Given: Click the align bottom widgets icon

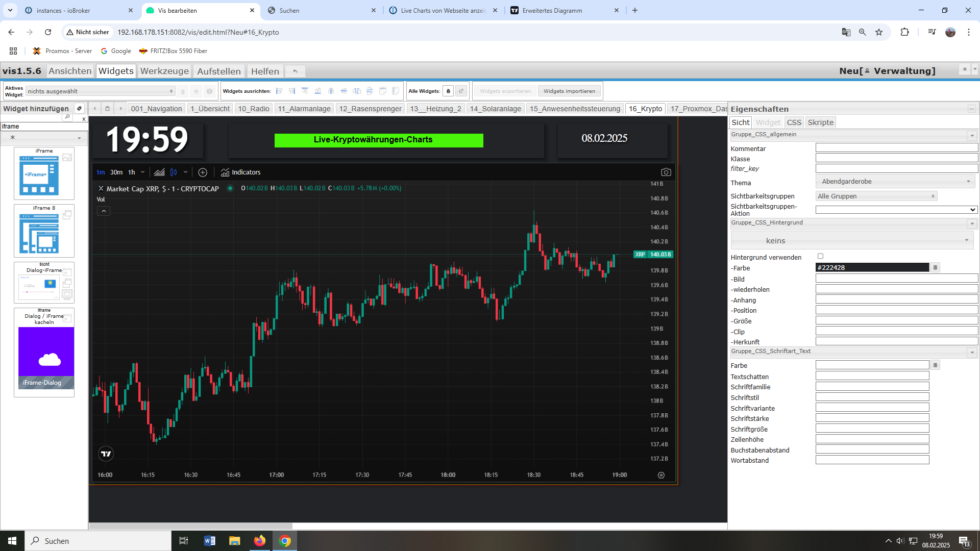Looking at the screenshot, I should click(x=318, y=91).
